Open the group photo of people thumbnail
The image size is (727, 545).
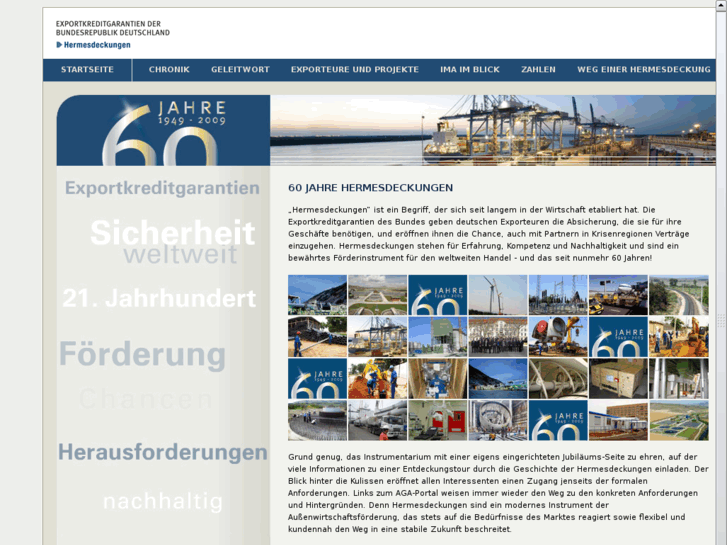[498, 337]
